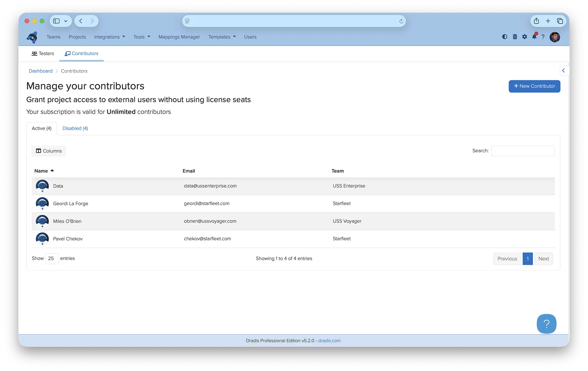
Task: Toggle the browser sidebar icon
Action: 56,21
